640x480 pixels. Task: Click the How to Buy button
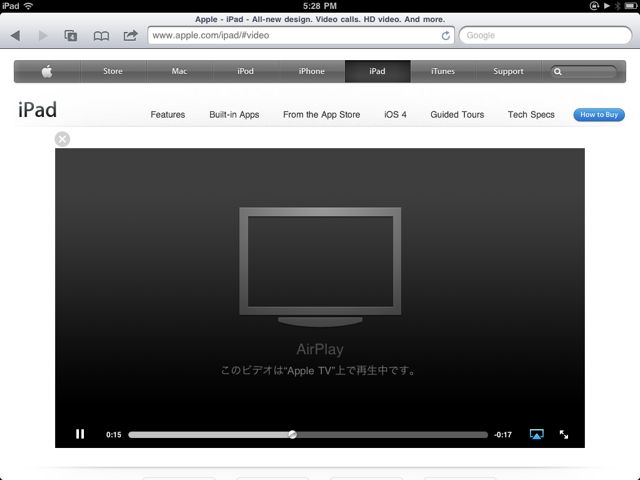point(599,115)
